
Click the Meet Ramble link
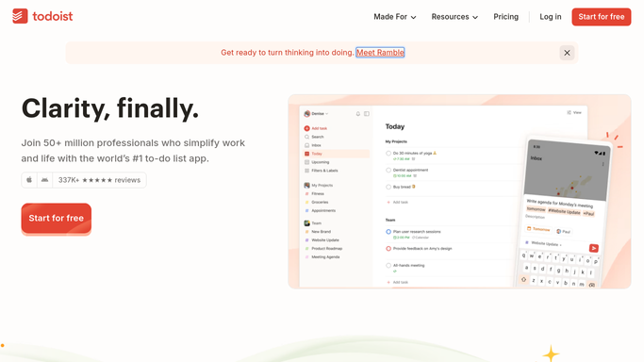(x=380, y=53)
